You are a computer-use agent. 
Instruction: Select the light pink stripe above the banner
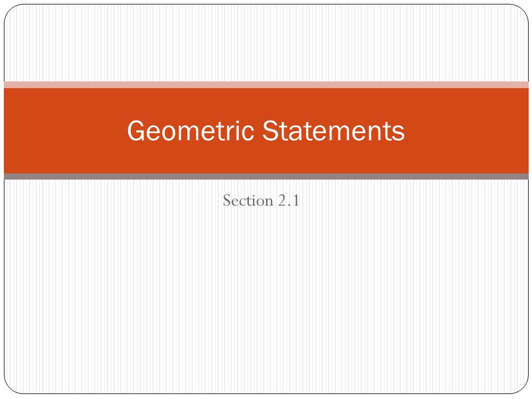(266, 85)
